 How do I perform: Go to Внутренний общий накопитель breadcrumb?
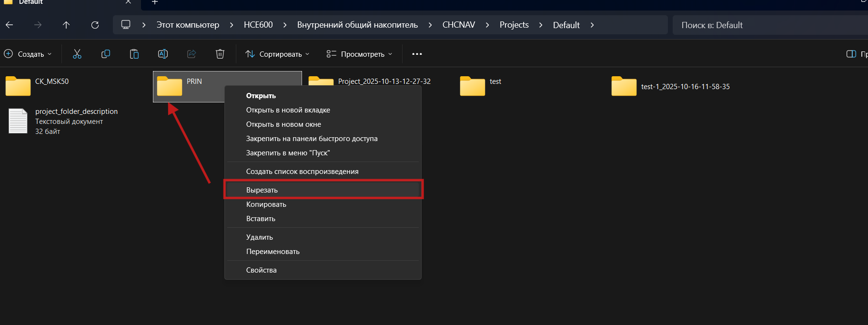[x=357, y=25]
